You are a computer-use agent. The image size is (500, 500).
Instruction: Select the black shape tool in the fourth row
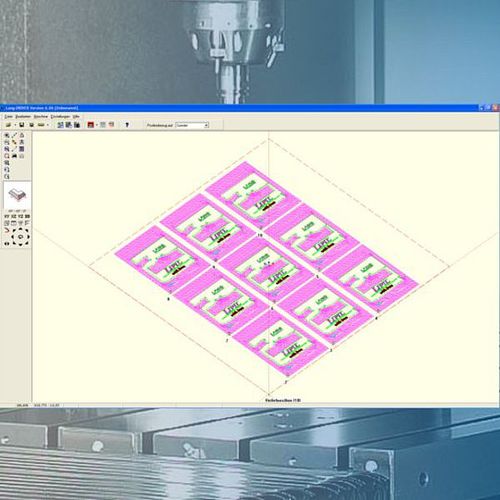14,156
